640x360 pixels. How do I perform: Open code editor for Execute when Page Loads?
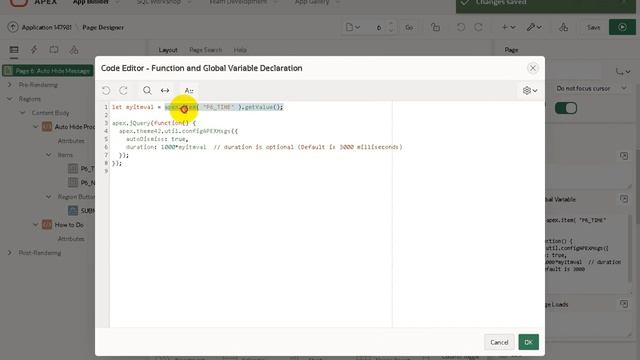pyautogui.click(x=624, y=304)
